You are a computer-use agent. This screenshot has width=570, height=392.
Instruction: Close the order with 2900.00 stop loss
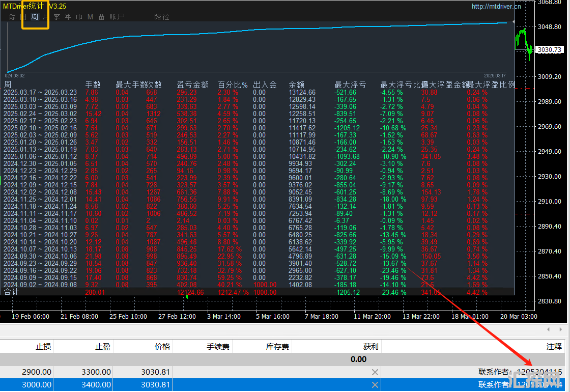pyautogui.click(x=375, y=372)
